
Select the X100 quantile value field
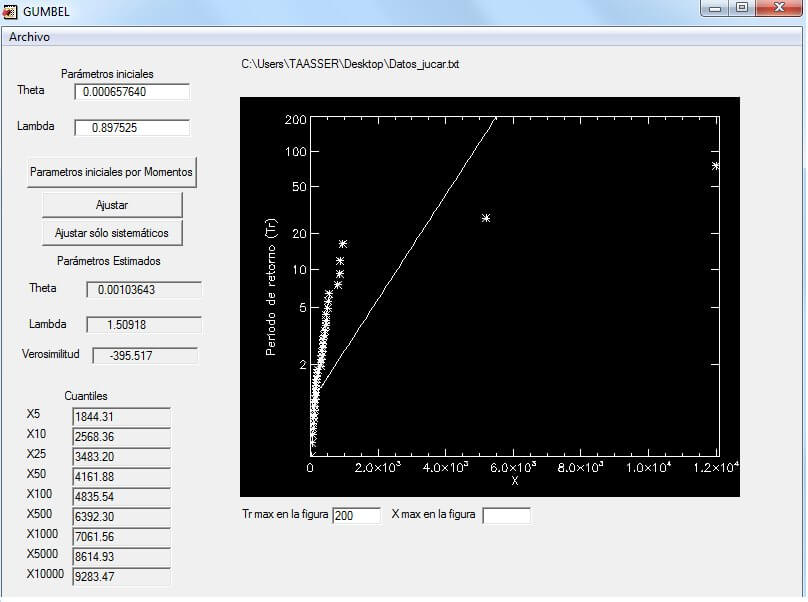[x=121, y=496]
